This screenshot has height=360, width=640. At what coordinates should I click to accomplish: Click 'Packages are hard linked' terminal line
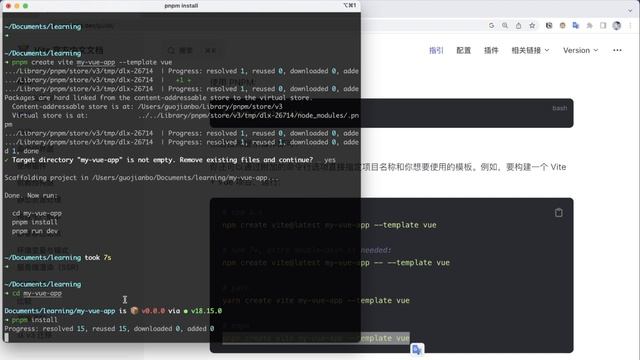(x=158, y=98)
